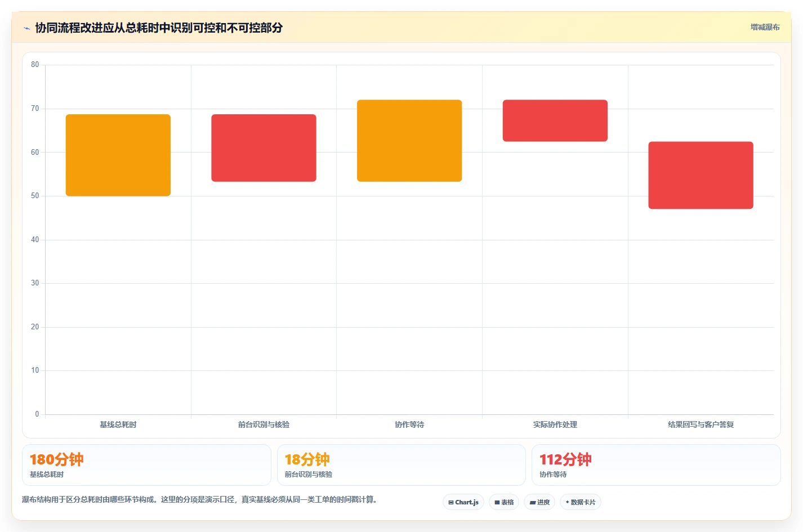Screen dimensions: 803x532
Task: Open the 180分钟 基线总耗时 card
Action: point(146,465)
